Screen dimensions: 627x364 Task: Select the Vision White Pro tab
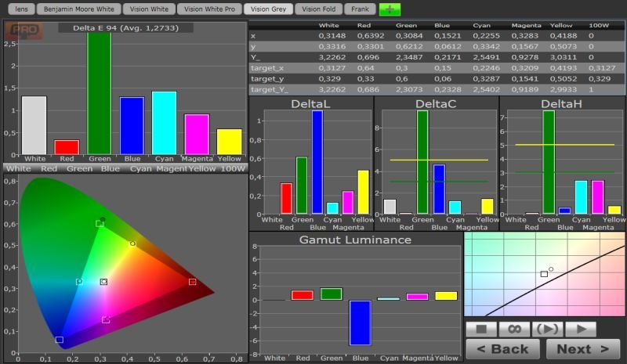click(x=208, y=9)
